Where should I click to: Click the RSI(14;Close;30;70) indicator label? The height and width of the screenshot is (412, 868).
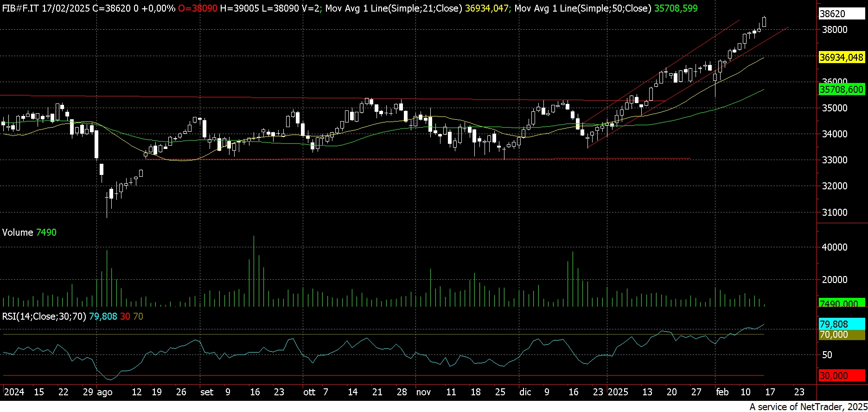44,316
